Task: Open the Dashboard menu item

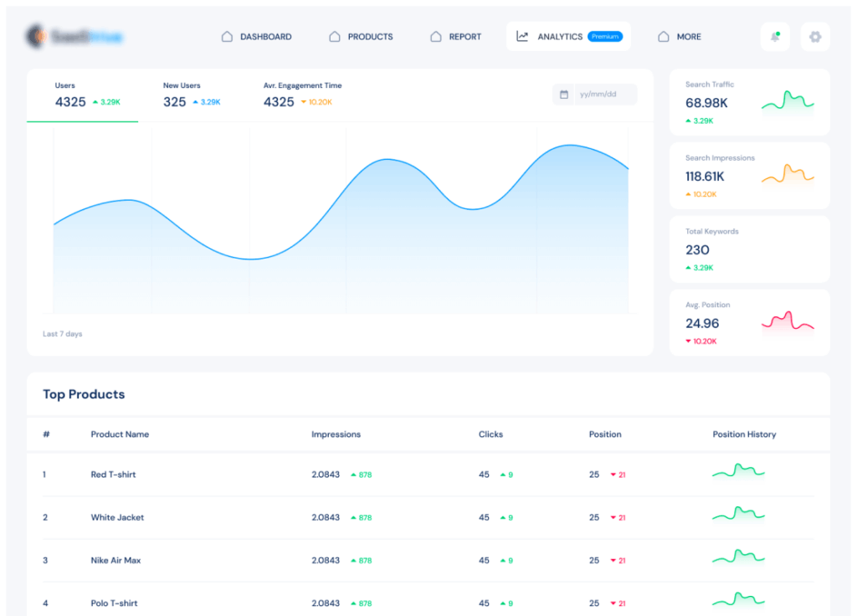Action: pyautogui.click(x=257, y=37)
